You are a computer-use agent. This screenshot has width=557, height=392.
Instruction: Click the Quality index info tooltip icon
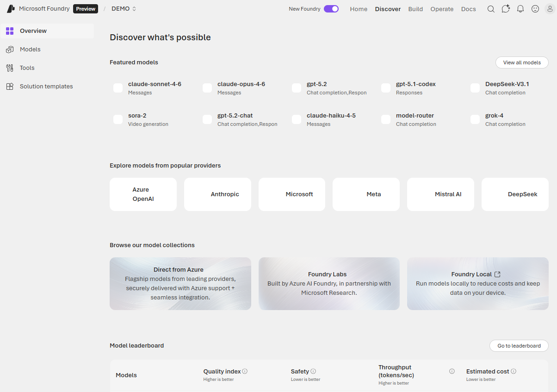click(245, 371)
